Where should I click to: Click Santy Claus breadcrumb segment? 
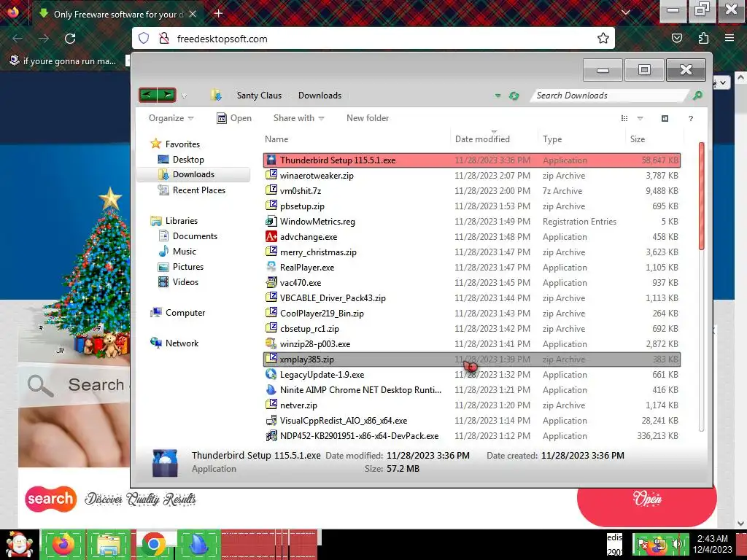point(259,96)
